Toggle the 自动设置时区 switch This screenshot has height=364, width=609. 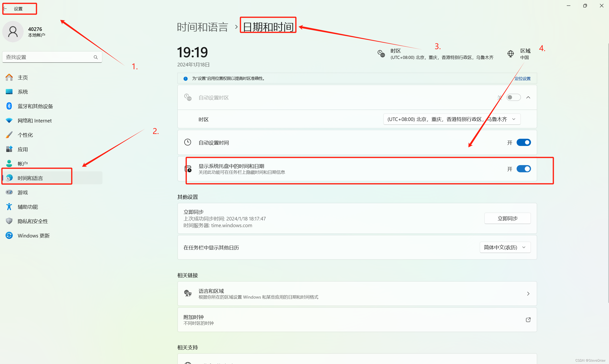pos(513,97)
